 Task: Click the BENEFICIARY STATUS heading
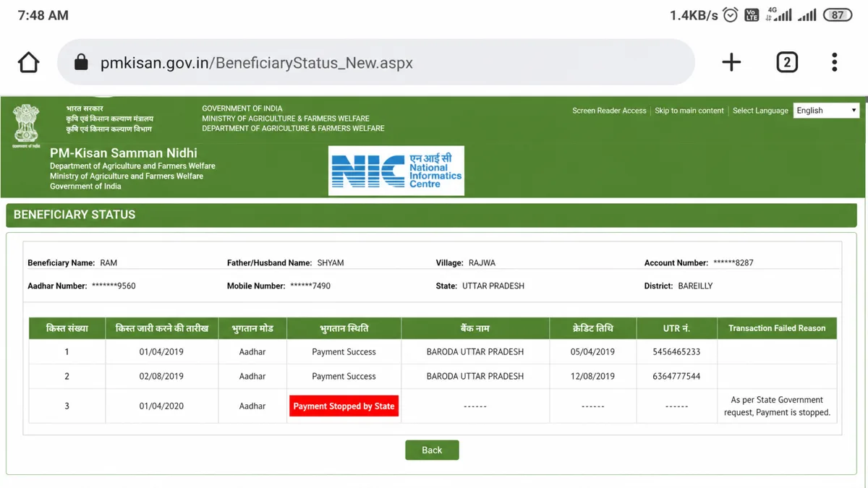(x=75, y=215)
